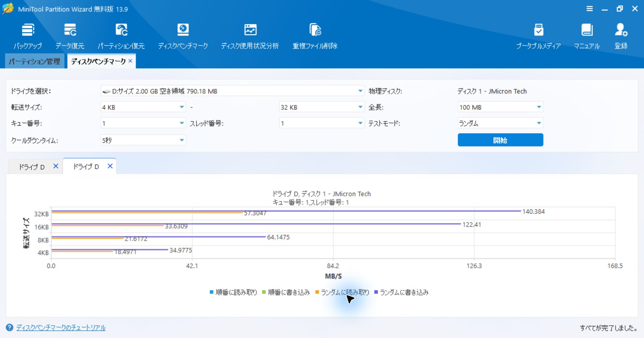The height and width of the screenshot is (338, 644).
Task: Open the 32 KB transfer size dropdown
Action: [322, 107]
